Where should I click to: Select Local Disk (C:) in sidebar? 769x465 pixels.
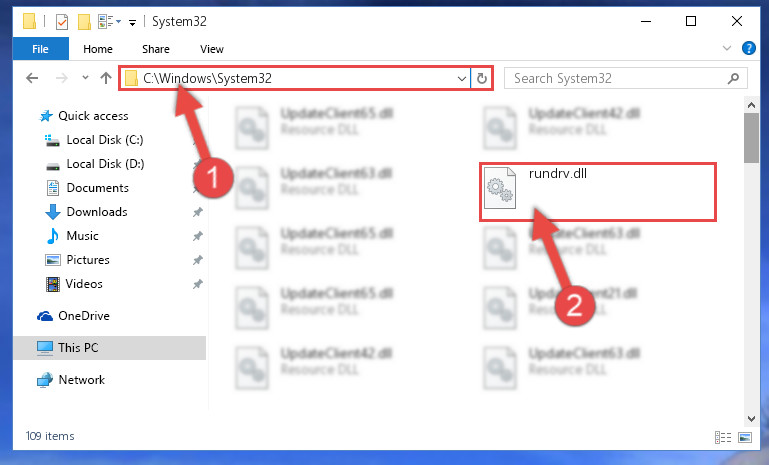coord(104,140)
